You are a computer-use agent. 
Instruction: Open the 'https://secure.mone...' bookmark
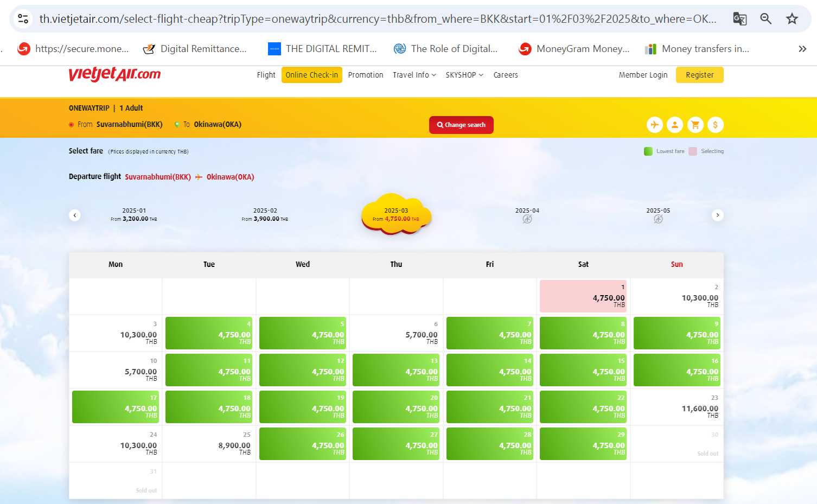[x=73, y=49]
